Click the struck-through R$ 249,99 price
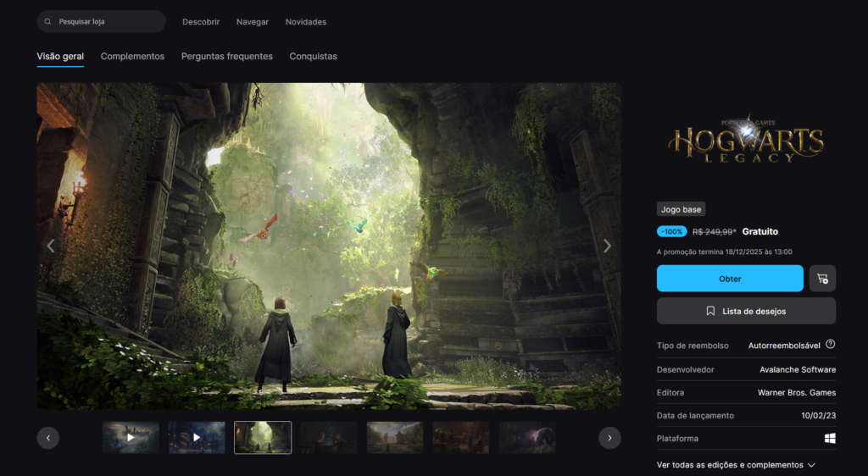 pyautogui.click(x=714, y=232)
